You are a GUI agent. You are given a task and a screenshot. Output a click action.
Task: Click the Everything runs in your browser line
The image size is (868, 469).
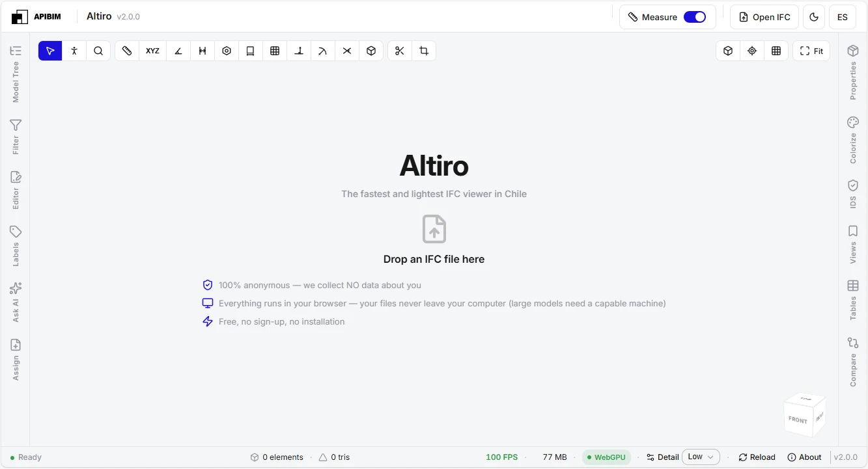pos(434,303)
